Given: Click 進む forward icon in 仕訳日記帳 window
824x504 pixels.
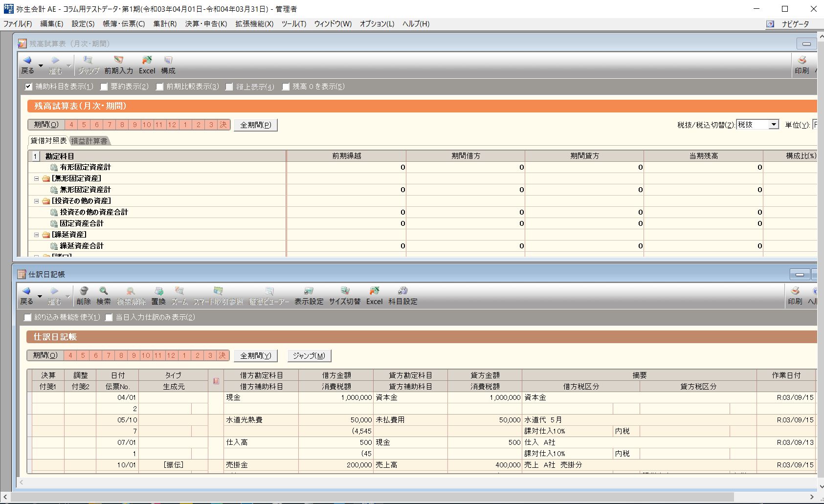Looking at the screenshot, I should 54,296.
